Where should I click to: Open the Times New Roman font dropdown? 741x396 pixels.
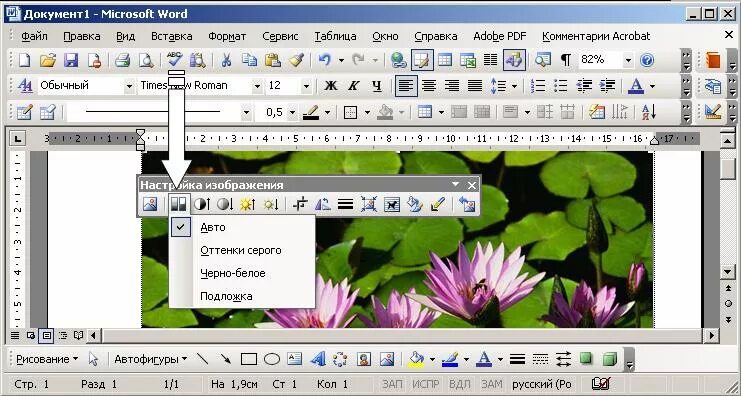click(x=257, y=86)
